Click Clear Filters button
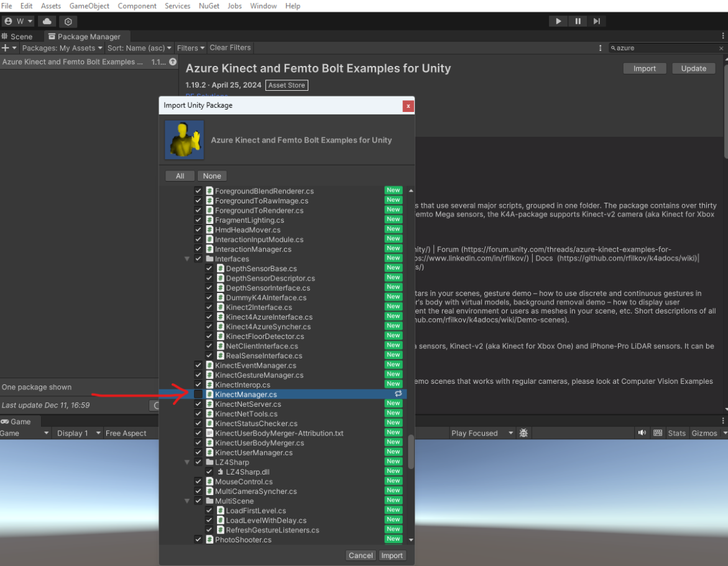728x566 pixels. (x=230, y=48)
